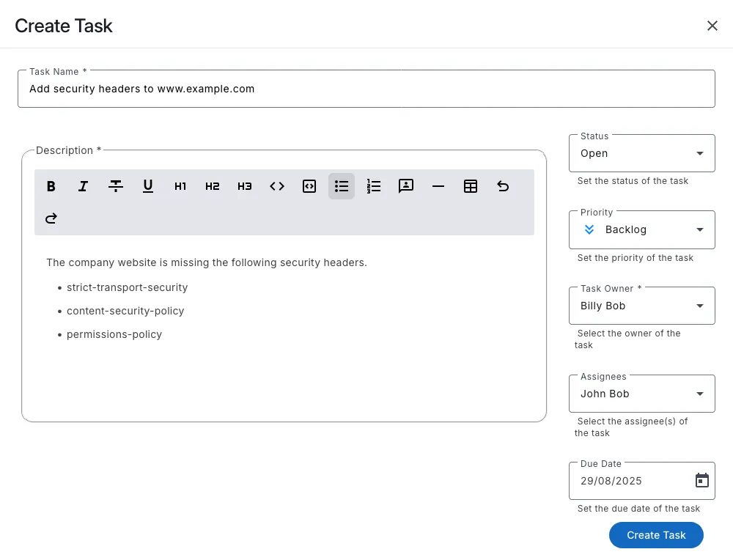This screenshot has width=733, height=560.
Task: Expand the Priority dropdown showing Backlog
Action: tap(641, 229)
